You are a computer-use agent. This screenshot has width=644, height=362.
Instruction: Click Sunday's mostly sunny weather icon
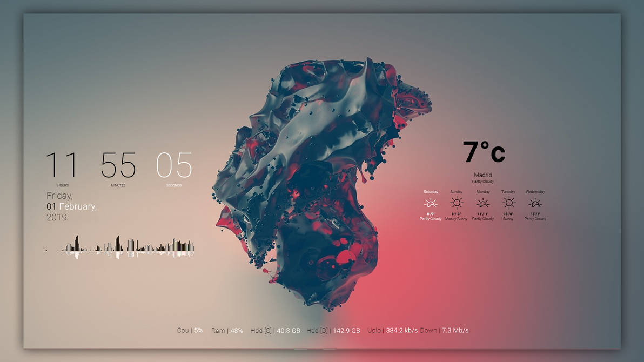pyautogui.click(x=457, y=203)
